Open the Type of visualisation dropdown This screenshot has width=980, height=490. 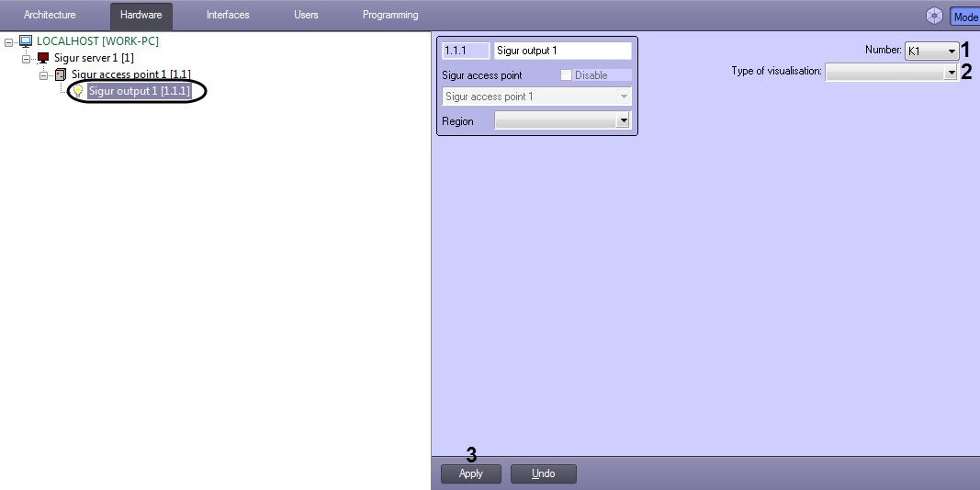pyautogui.click(x=891, y=73)
